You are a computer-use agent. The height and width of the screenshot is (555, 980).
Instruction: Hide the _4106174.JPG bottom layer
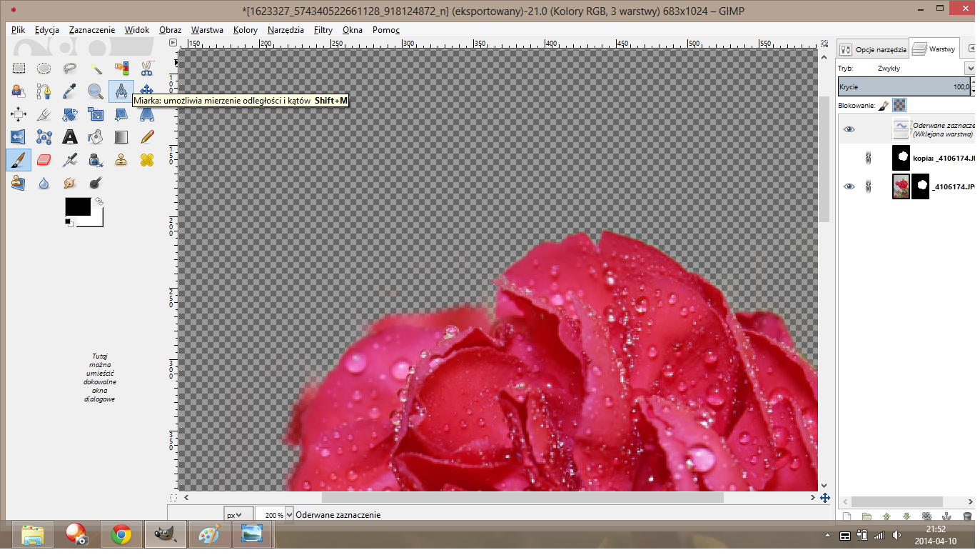tap(849, 186)
